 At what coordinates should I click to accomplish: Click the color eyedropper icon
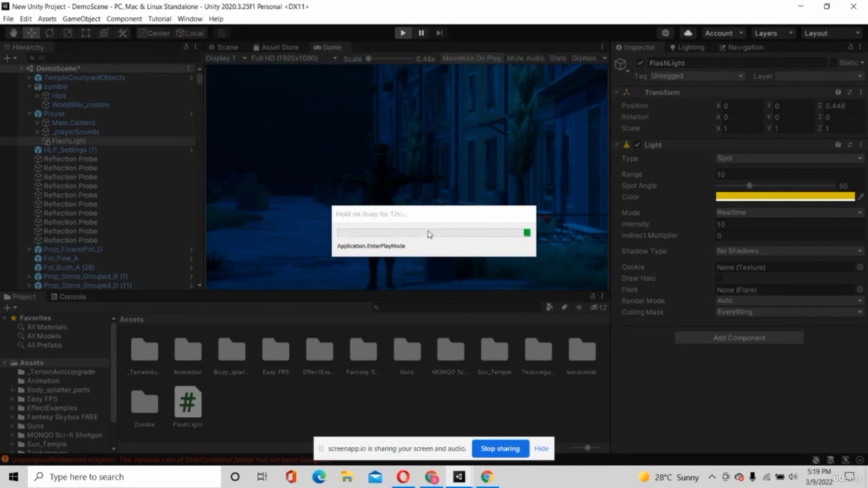861,197
